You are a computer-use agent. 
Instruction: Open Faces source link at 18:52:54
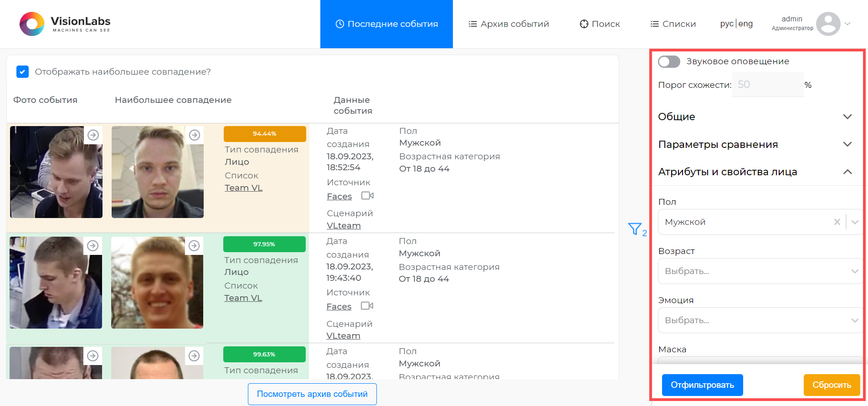click(339, 197)
